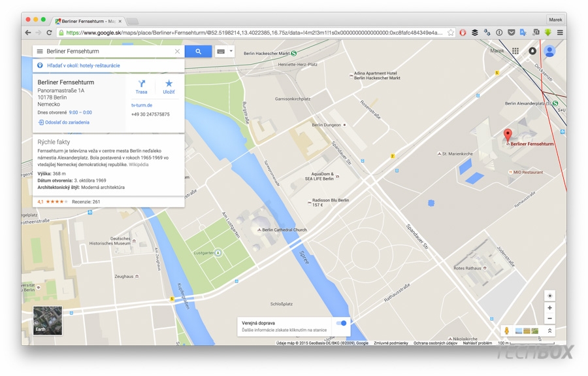Zoom out with the minus button
The height and width of the screenshot is (376, 588).
(x=549, y=318)
